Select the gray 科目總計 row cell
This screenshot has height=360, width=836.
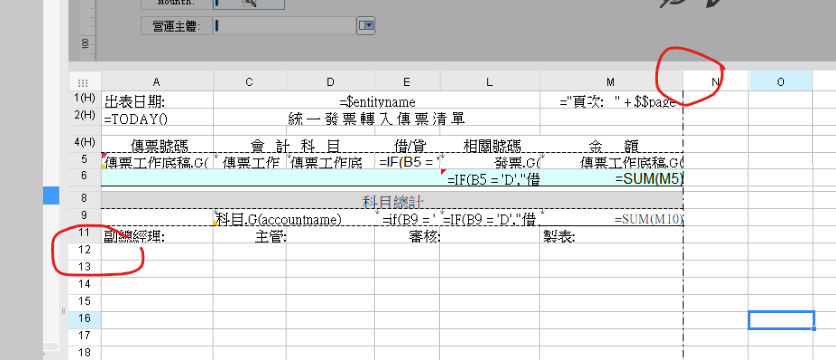(x=392, y=201)
